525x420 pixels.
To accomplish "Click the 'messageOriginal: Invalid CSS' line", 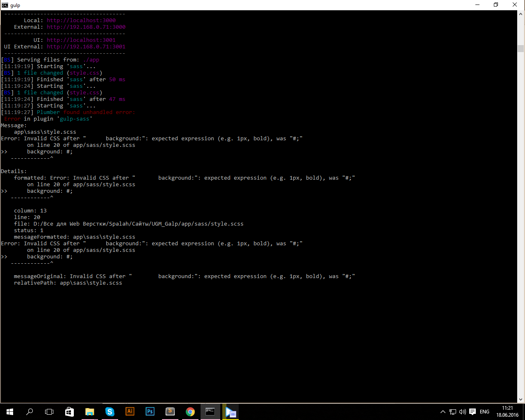I will [185, 276].
